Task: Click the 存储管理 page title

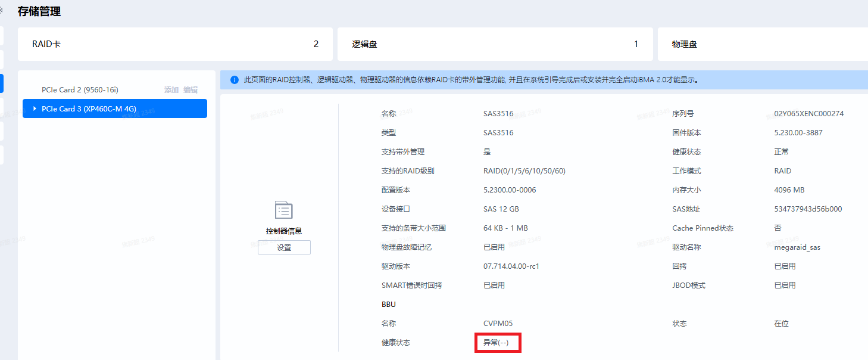Action: [x=39, y=11]
